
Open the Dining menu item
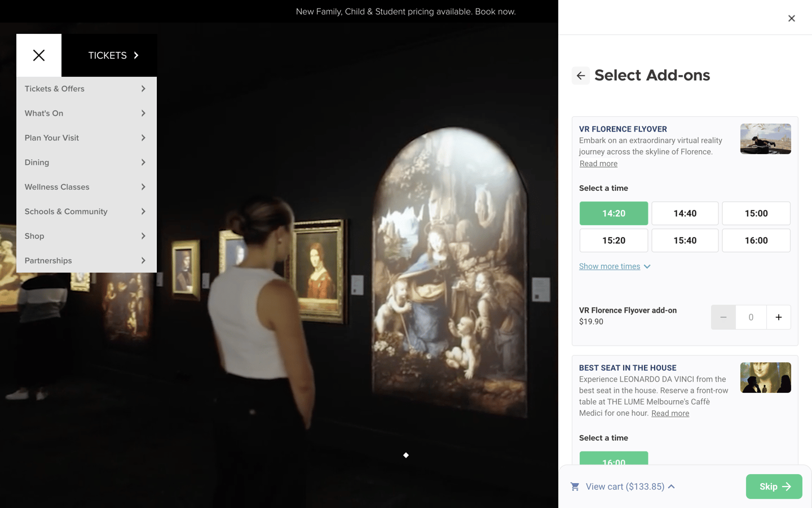86,163
